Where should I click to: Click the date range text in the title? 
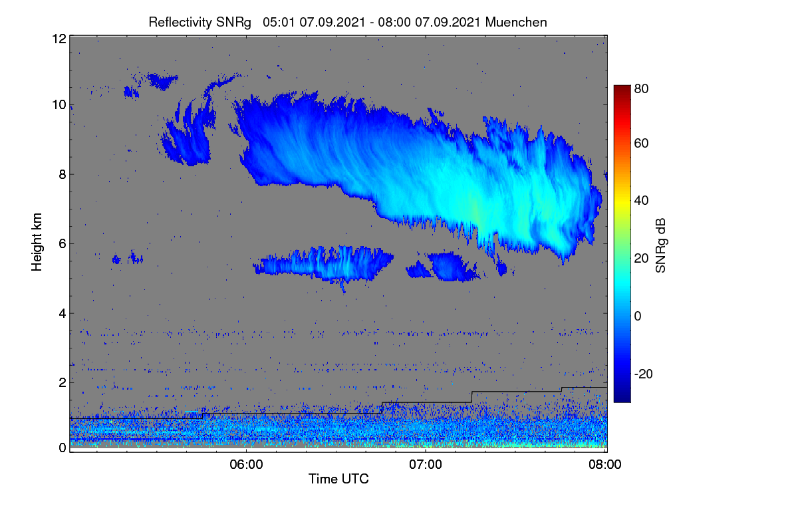coord(372,22)
